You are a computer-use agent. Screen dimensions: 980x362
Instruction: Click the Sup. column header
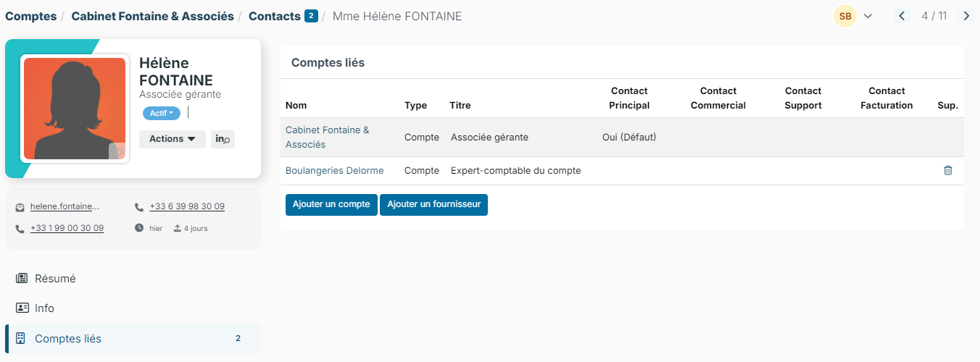click(x=947, y=105)
